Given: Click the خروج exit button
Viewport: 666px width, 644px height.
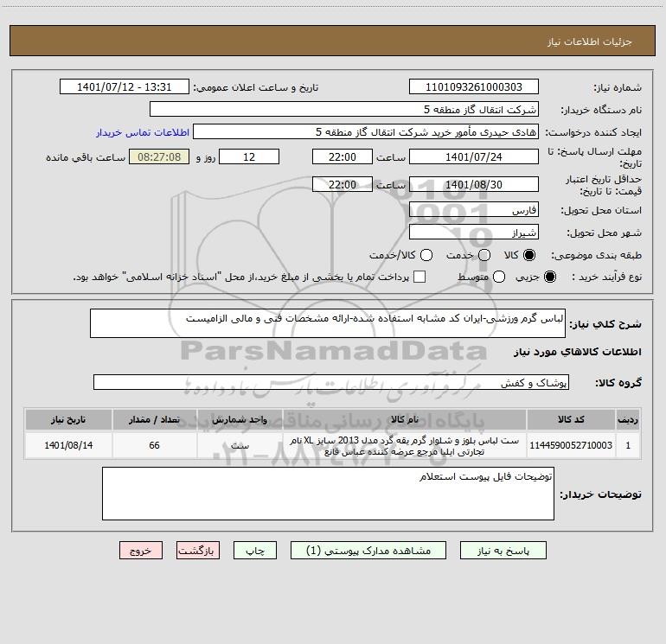Looking at the screenshot, I should pyautogui.click(x=141, y=551).
